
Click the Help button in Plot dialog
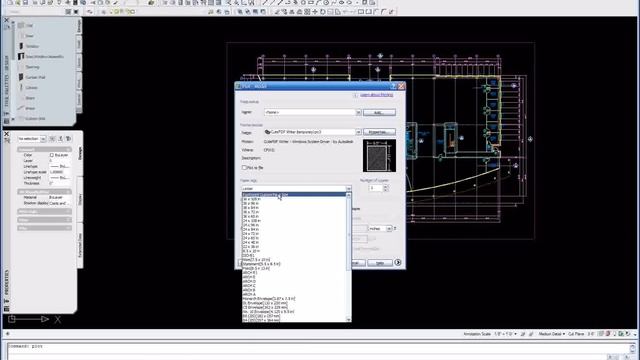(380, 262)
